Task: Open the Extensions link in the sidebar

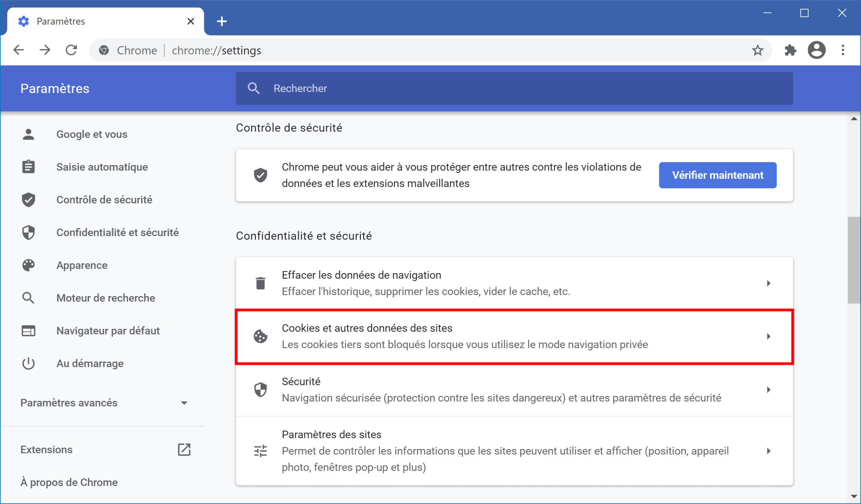Action: click(46, 450)
